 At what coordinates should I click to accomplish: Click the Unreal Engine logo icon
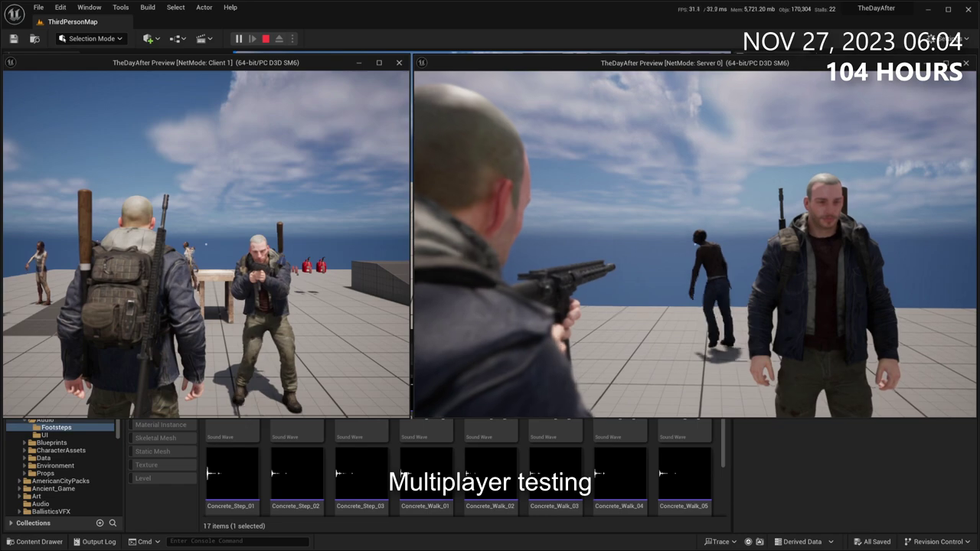[x=16, y=13]
